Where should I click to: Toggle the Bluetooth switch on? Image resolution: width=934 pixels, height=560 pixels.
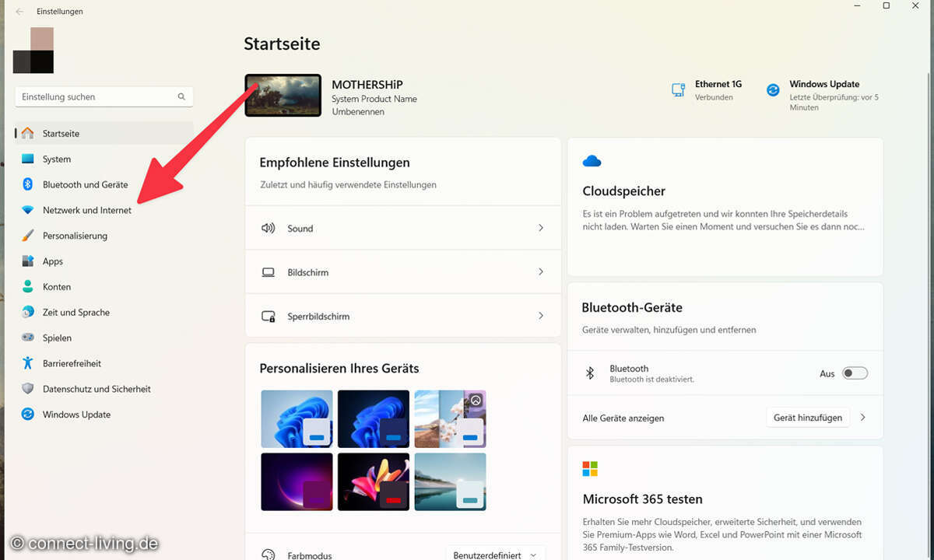pos(855,373)
